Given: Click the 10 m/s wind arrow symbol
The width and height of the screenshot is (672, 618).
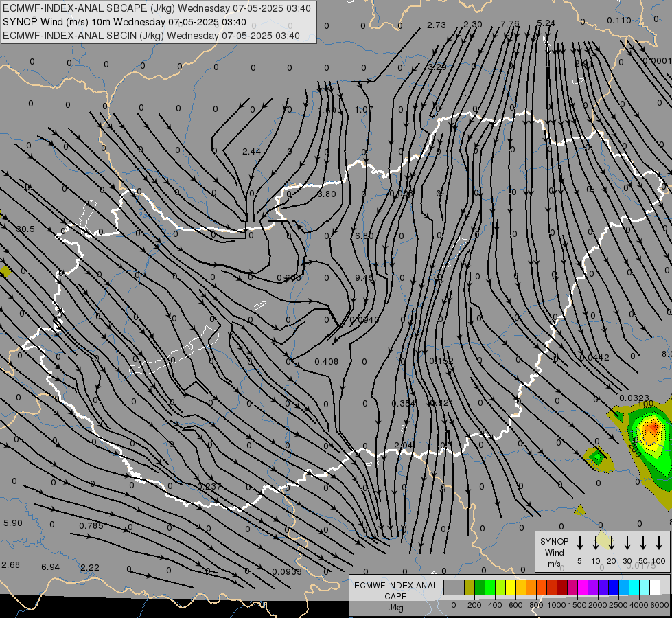Looking at the screenshot, I should pyautogui.click(x=595, y=543).
